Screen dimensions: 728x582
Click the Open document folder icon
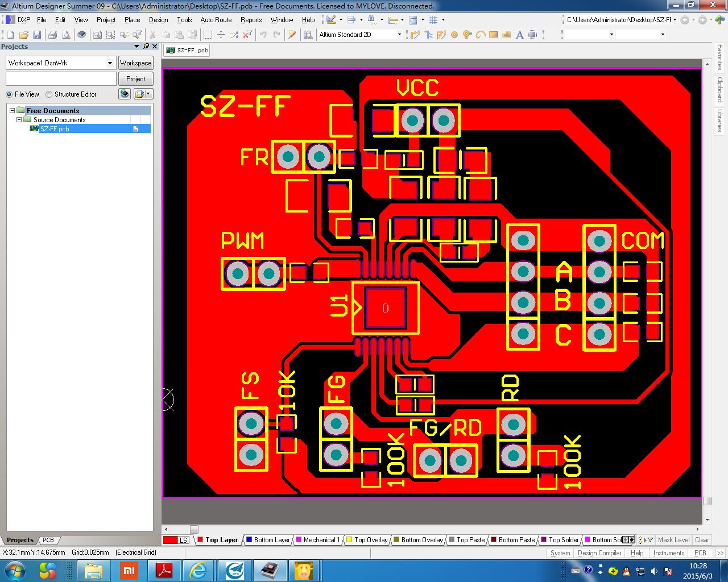(x=23, y=35)
